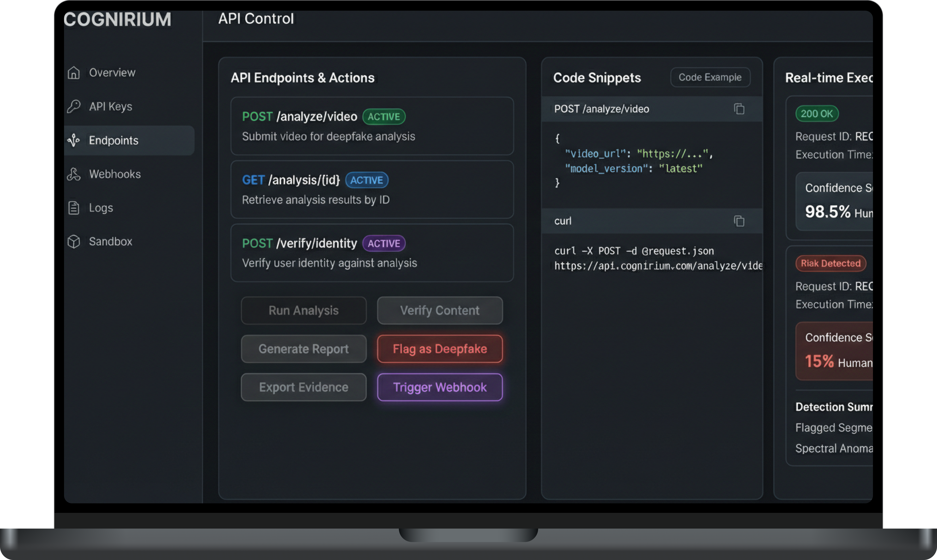Click the red Flag as Deepfake button
Viewport: 937px width, 560px height.
(440, 349)
